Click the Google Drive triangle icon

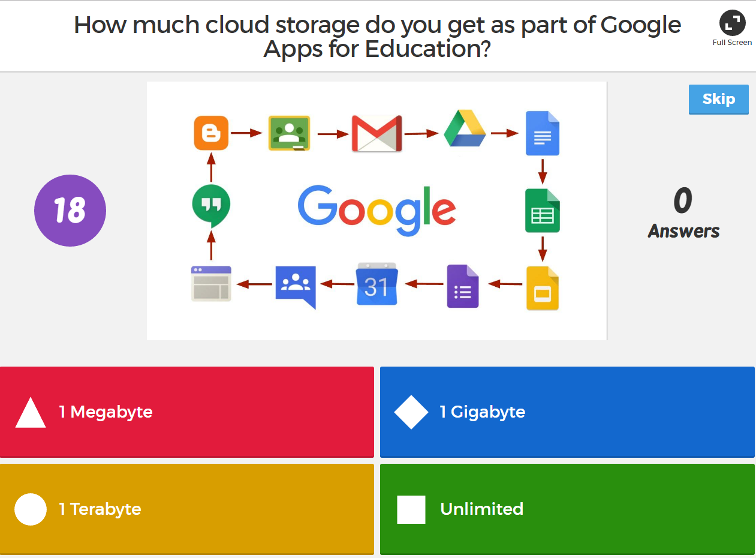465,129
